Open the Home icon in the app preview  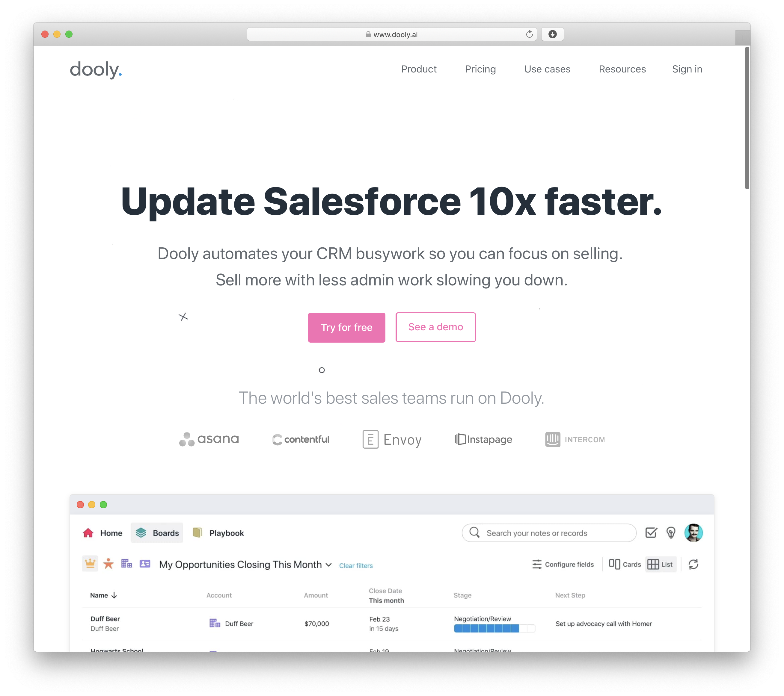click(x=88, y=533)
